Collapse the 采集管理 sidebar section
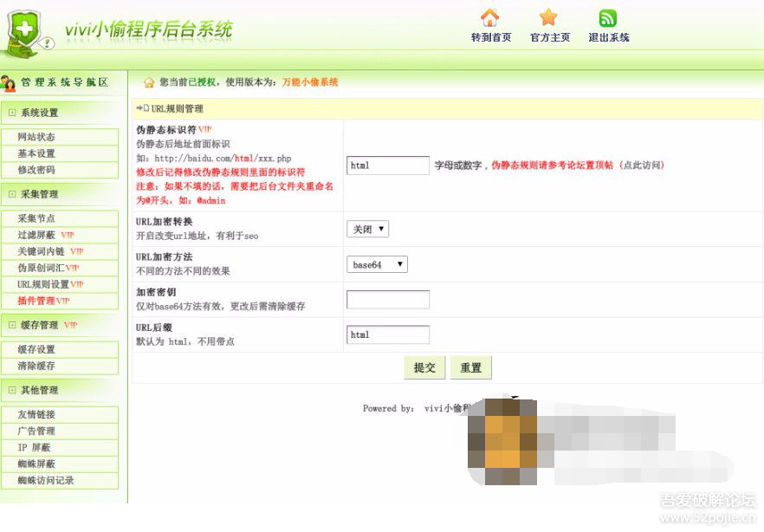 [12, 194]
